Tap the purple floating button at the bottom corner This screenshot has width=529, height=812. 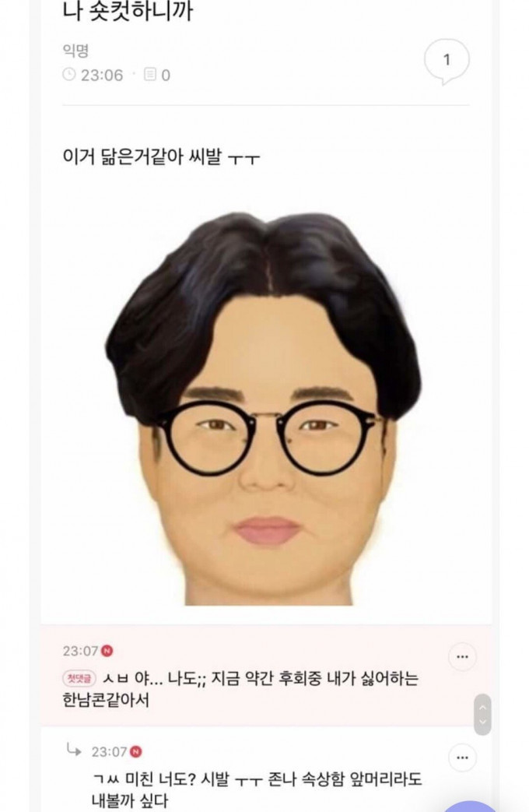[x=471, y=807]
